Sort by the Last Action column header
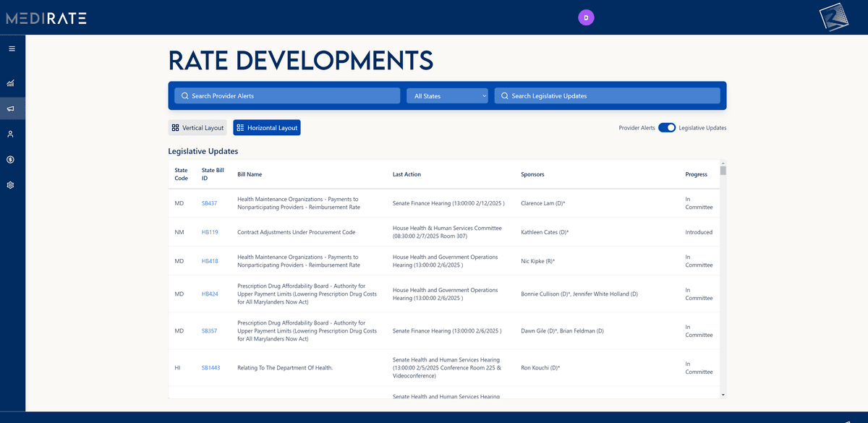Screen dimensions: 868x423 click(x=407, y=174)
